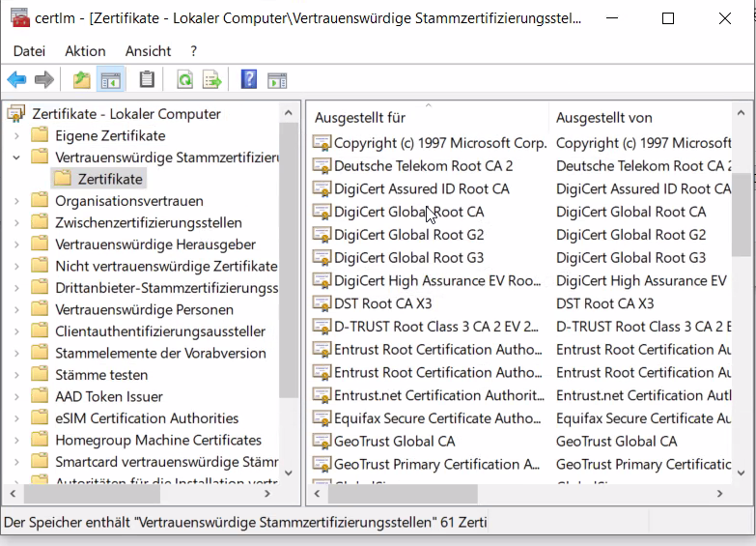Image resolution: width=756 pixels, height=546 pixels.
Task: Open the Datei menu
Action: (29, 51)
